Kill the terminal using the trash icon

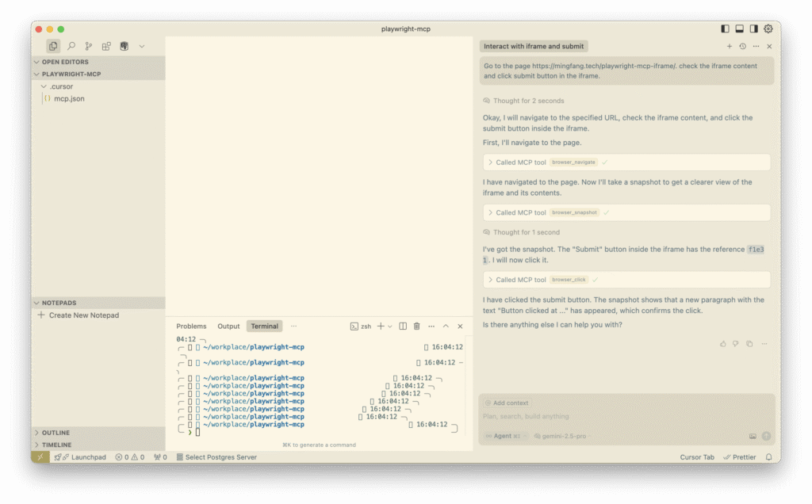tap(416, 326)
